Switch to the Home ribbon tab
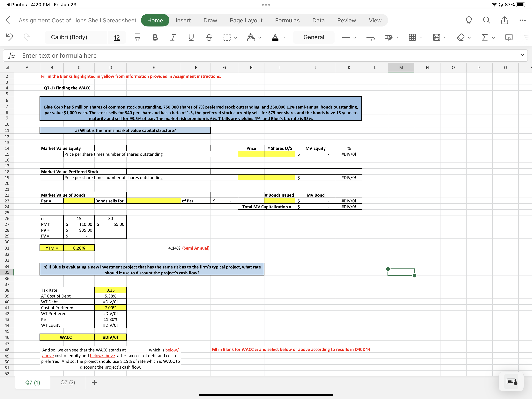 pos(155,20)
